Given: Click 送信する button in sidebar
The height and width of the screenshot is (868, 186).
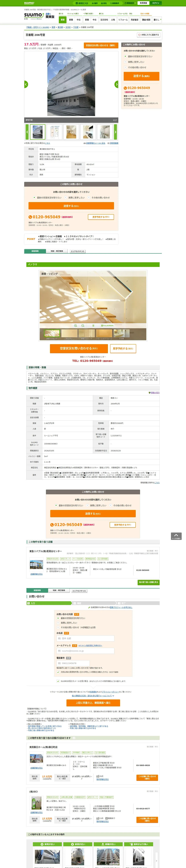Looking at the screenshot, I should pos(141,76).
